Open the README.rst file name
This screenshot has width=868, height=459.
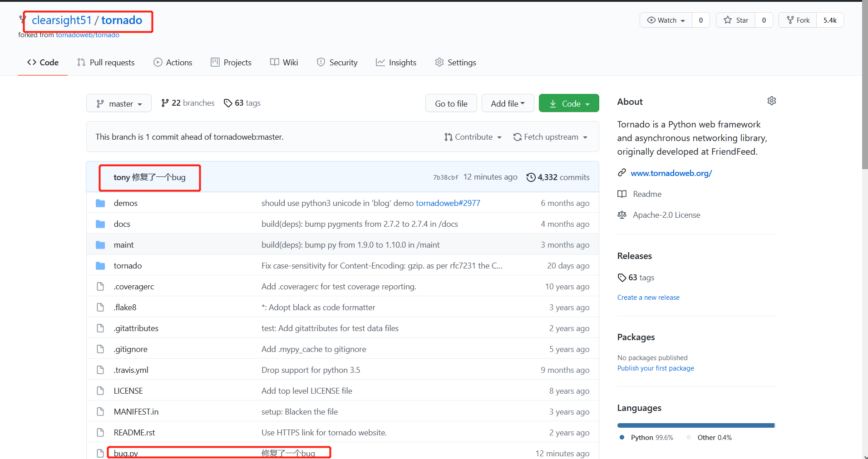(134, 433)
